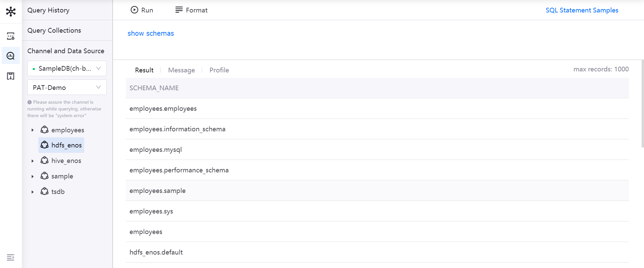Select the tsdb tree item label
The height and width of the screenshot is (268, 644).
[x=58, y=192]
